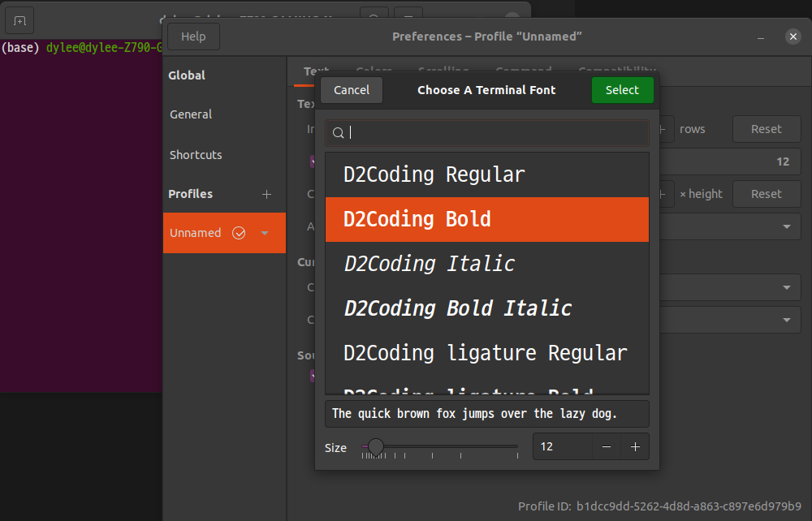Open new tab icon in terminal window
This screenshot has width=812, height=521.
point(19,21)
